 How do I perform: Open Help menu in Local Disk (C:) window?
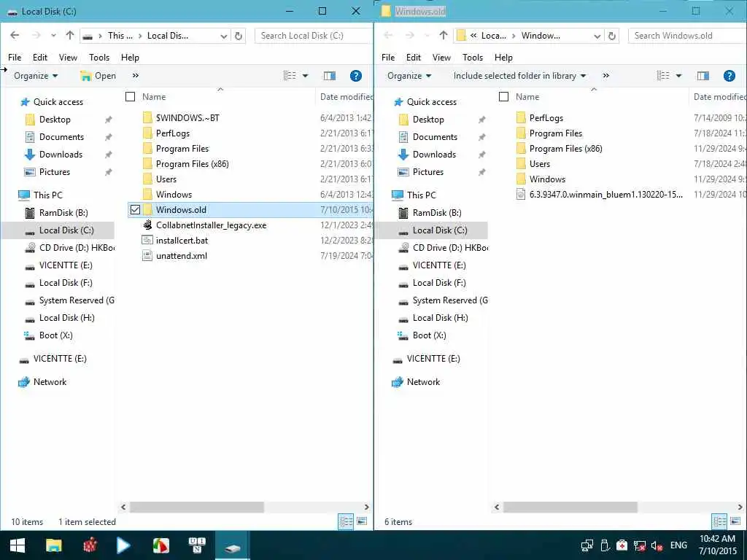(130, 58)
